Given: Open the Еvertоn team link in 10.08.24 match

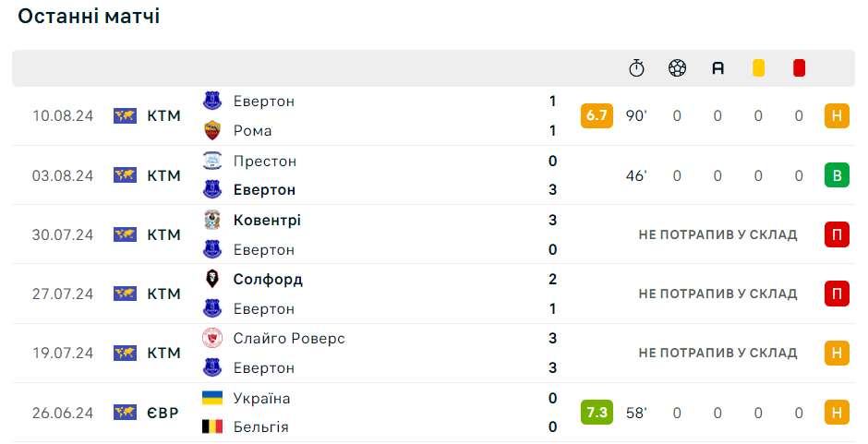Looking at the screenshot, I should pyautogui.click(x=264, y=102).
